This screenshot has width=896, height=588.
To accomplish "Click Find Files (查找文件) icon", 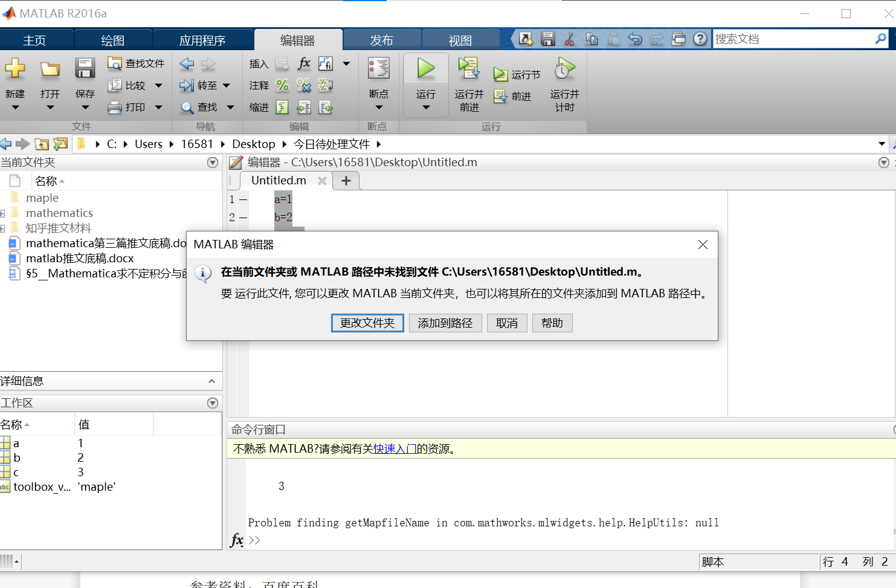I will tap(114, 63).
